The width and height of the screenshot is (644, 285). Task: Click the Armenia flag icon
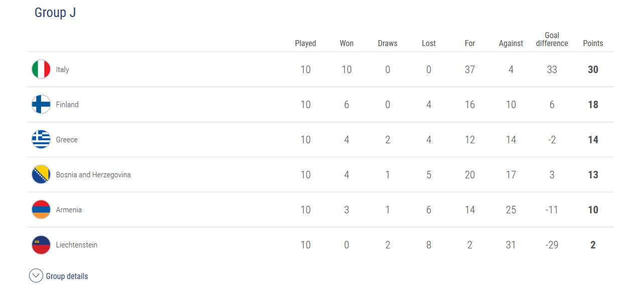pos(41,210)
